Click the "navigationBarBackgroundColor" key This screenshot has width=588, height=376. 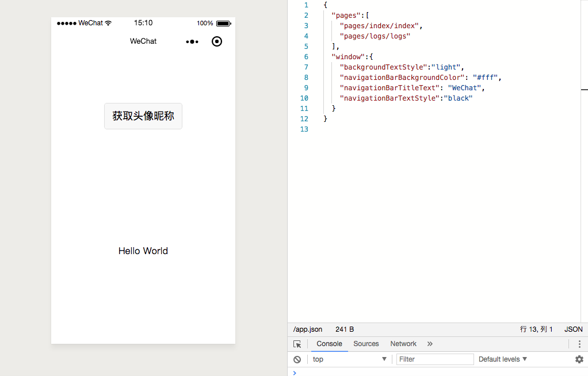click(402, 78)
